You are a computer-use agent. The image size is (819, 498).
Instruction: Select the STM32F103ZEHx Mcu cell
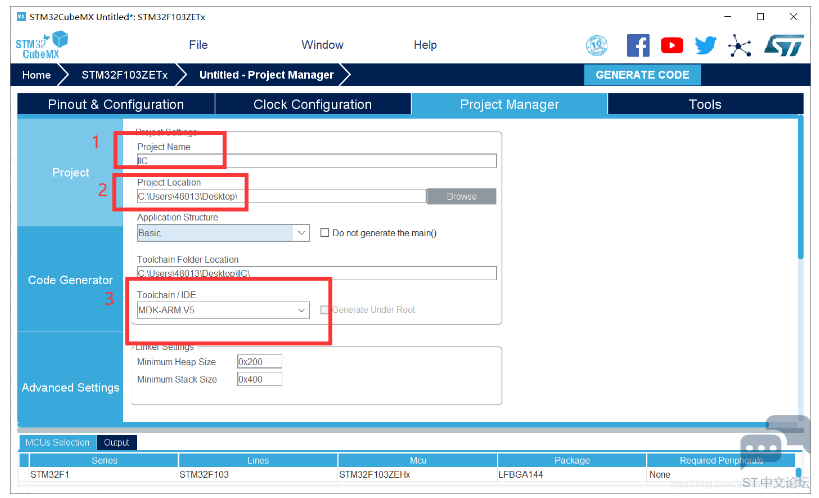(418, 474)
